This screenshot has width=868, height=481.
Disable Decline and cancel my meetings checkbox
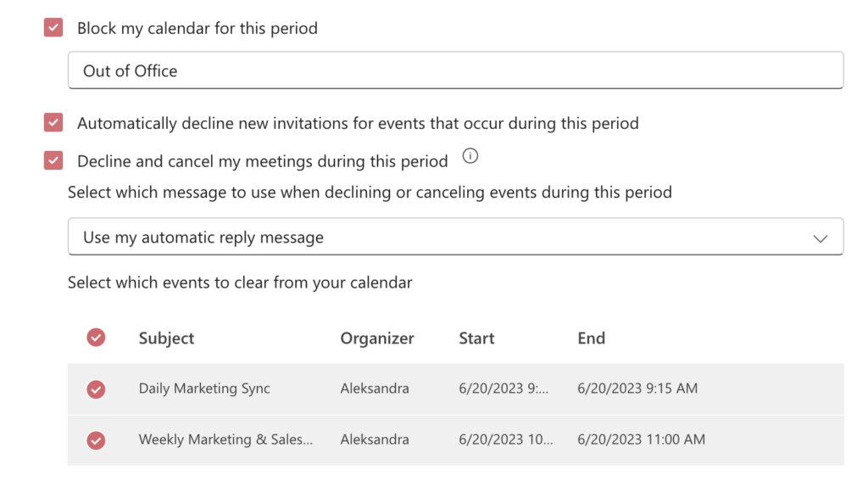pyautogui.click(x=53, y=160)
